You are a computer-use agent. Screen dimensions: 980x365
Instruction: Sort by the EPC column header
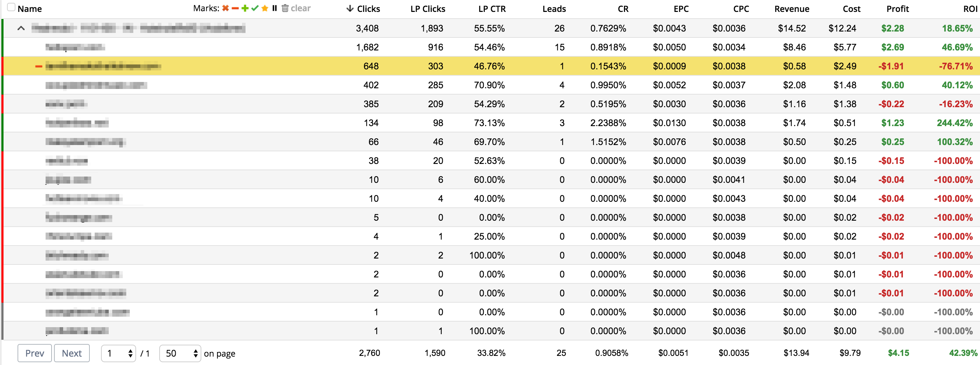pos(681,9)
